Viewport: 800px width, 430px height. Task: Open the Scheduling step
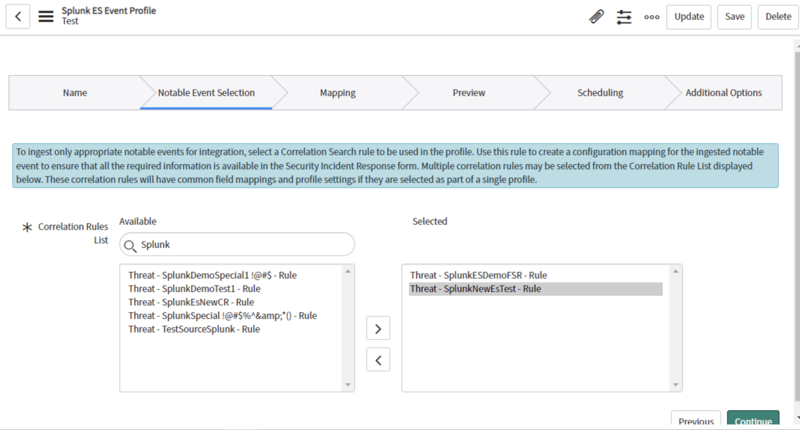tap(600, 93)
